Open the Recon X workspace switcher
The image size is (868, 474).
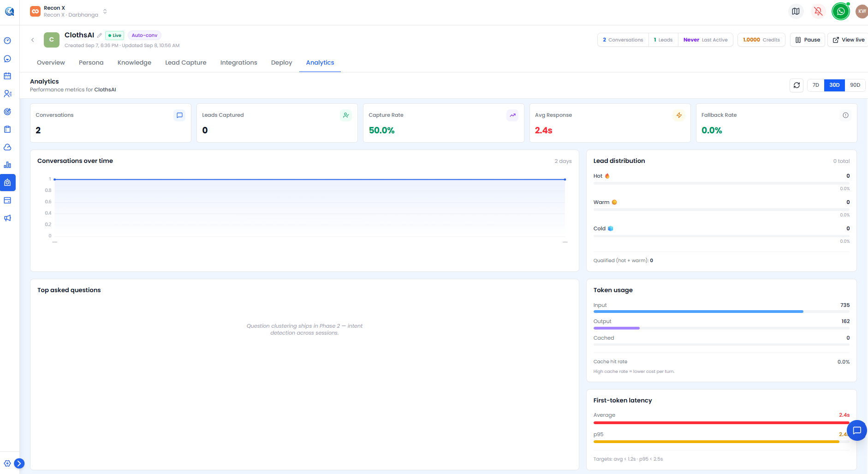point(68,12)
